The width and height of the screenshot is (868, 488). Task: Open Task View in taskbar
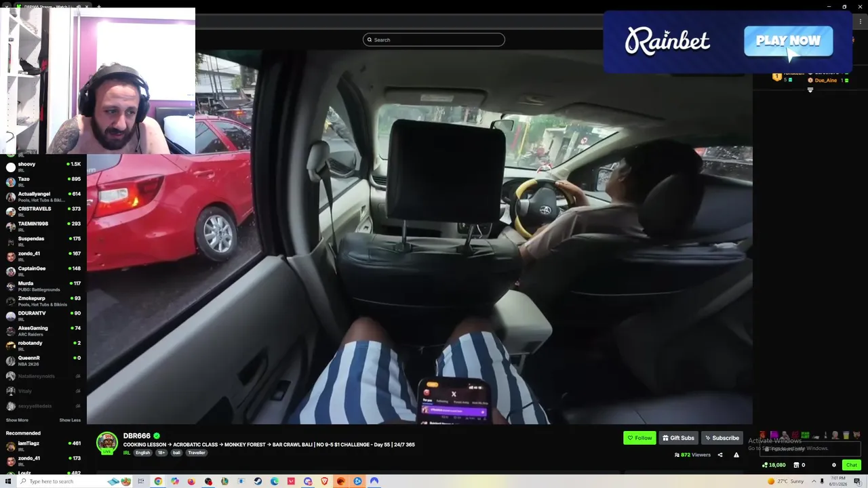(141, 481)
